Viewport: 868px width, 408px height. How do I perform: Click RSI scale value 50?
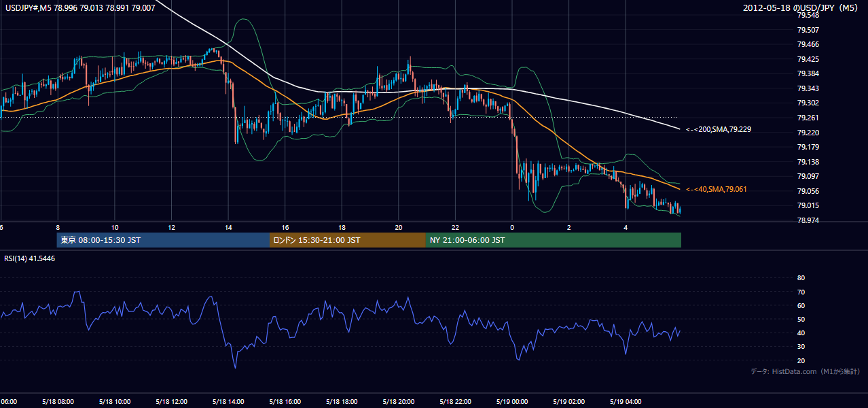point(801,319)
